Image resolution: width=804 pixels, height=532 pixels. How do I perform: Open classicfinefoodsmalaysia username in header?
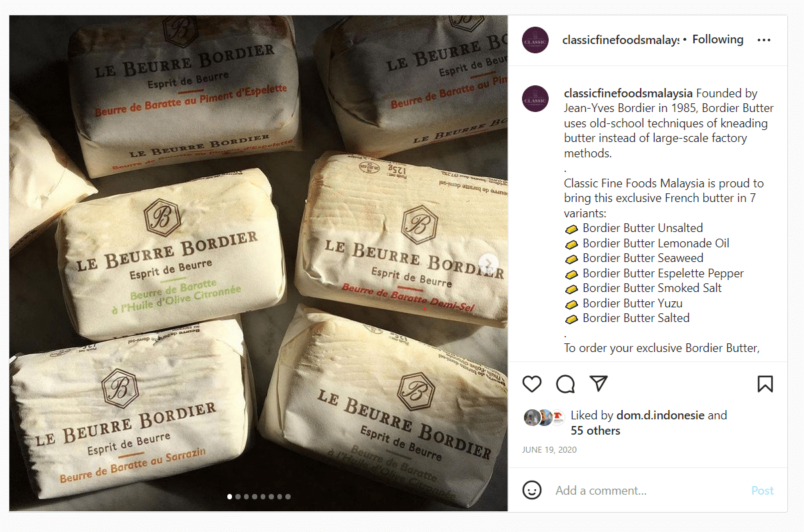(621, 40)
